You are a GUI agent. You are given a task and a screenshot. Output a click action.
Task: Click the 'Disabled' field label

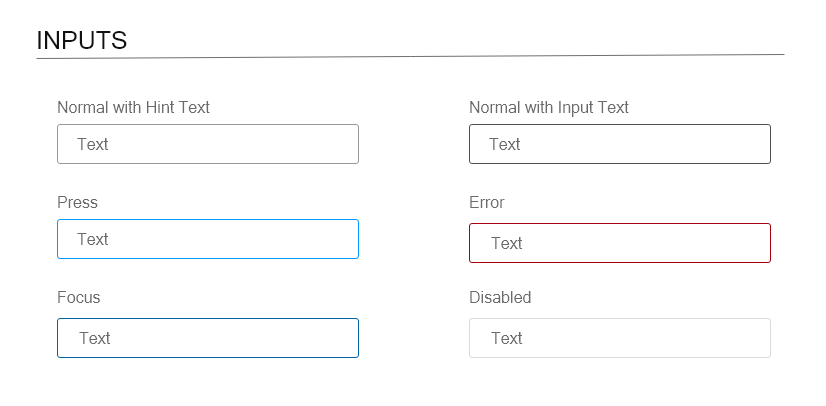tap(500, 297)
